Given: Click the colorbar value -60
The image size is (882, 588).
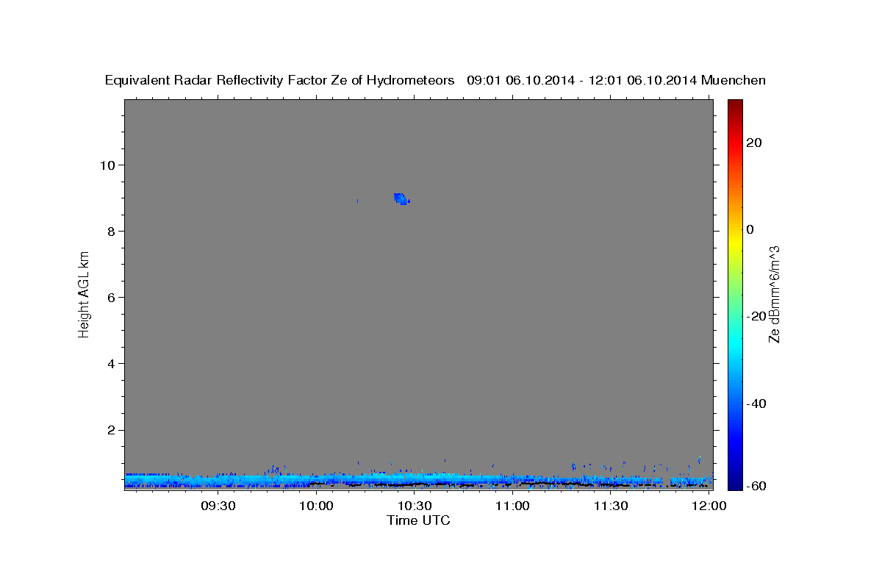Looking at the screenshot, I should pos(756,485).
